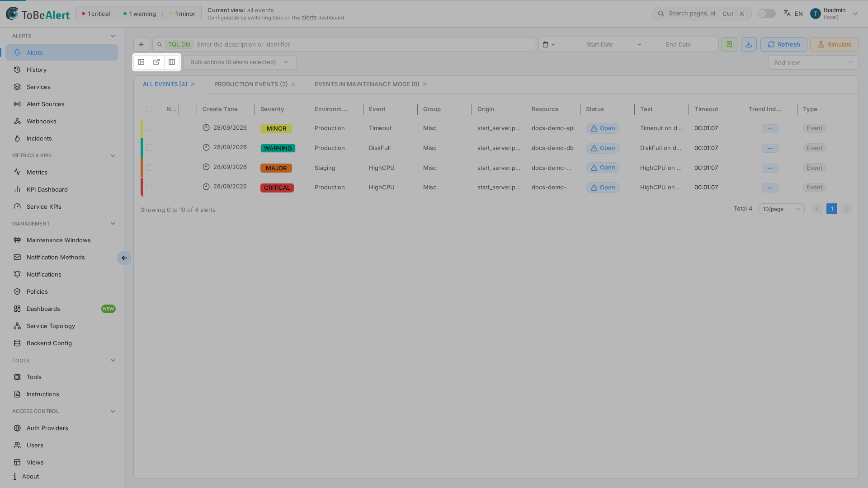Open History in the sidebar
The image size is (868, 488).
[x=62, y=70]
